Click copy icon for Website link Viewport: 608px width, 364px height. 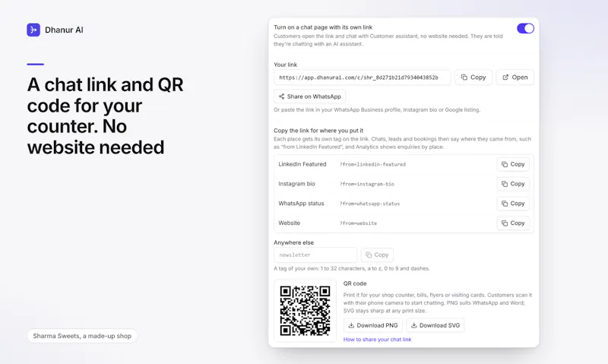505,223
